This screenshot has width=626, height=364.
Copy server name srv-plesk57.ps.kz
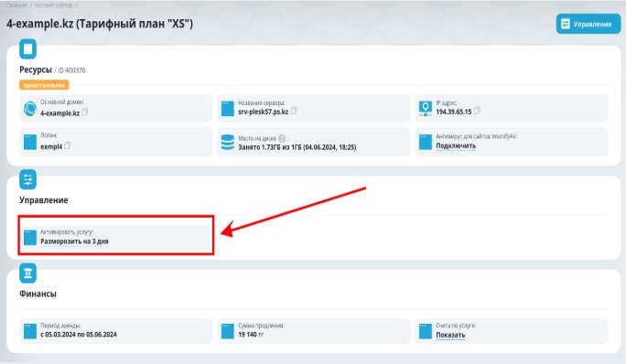click(x=294, y=111)
